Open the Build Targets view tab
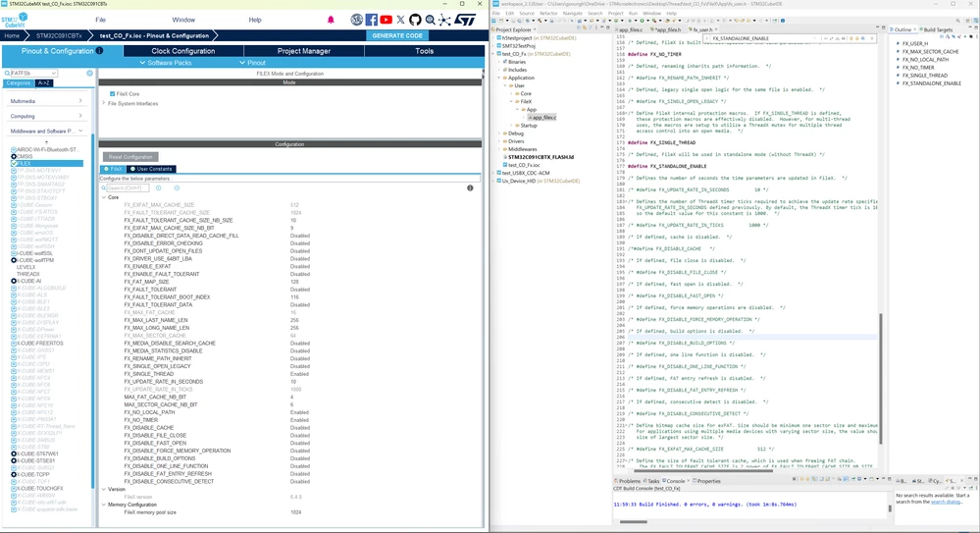This screenshot has width=980, height=533. tap(938, 29)
